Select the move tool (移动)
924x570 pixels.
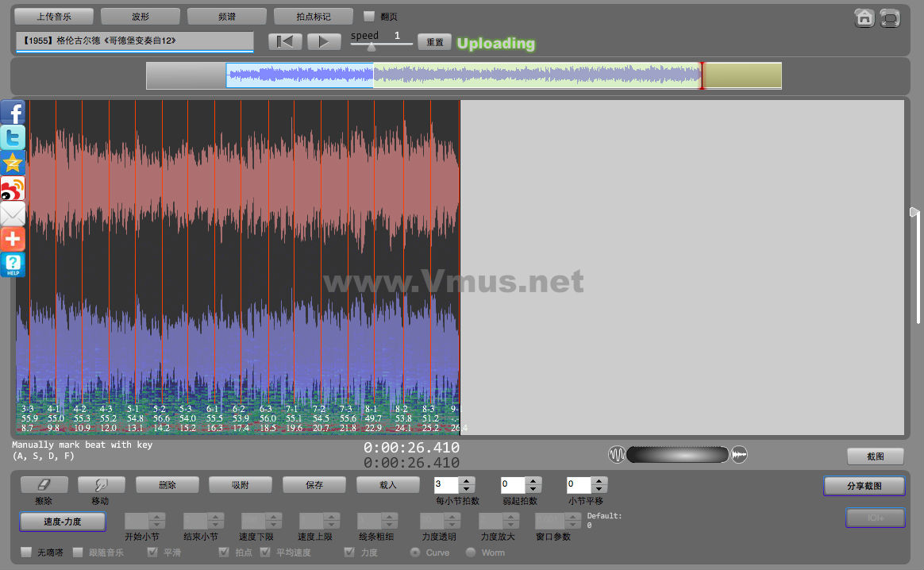click(x=102, y=484)
